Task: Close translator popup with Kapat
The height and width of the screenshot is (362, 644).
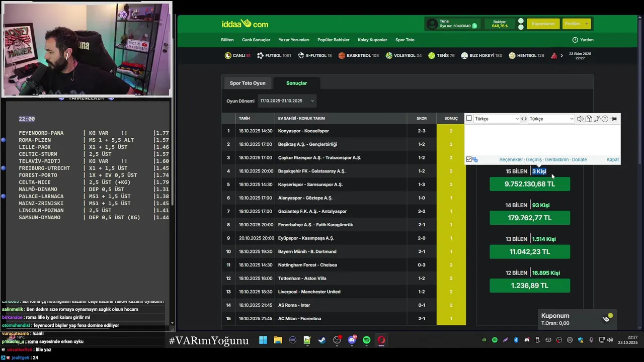Action: [612, 159]
